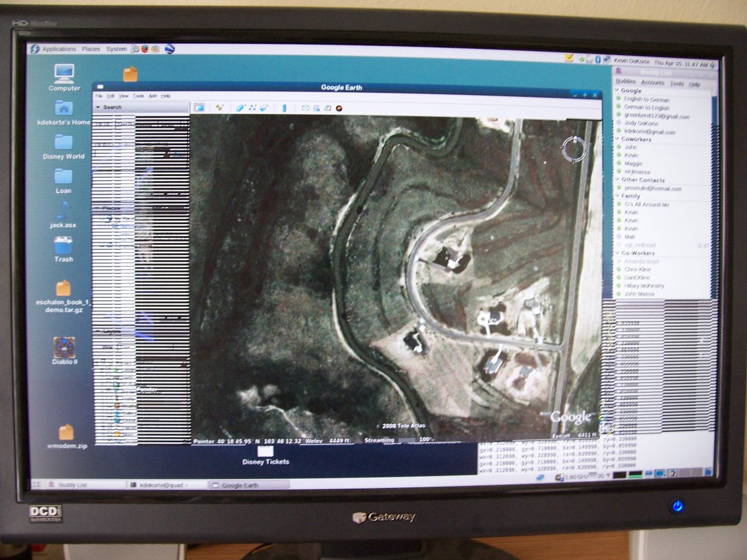Open the Applications menu in top panel
The image size is (747, 560).
pyautogui.click(x=58, y=49)
